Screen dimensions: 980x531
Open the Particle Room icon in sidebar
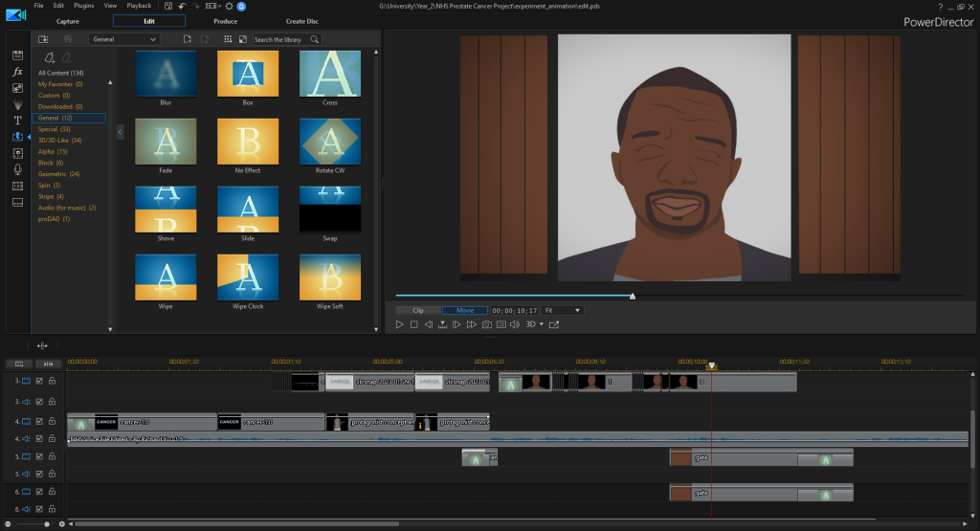(17, 104)
